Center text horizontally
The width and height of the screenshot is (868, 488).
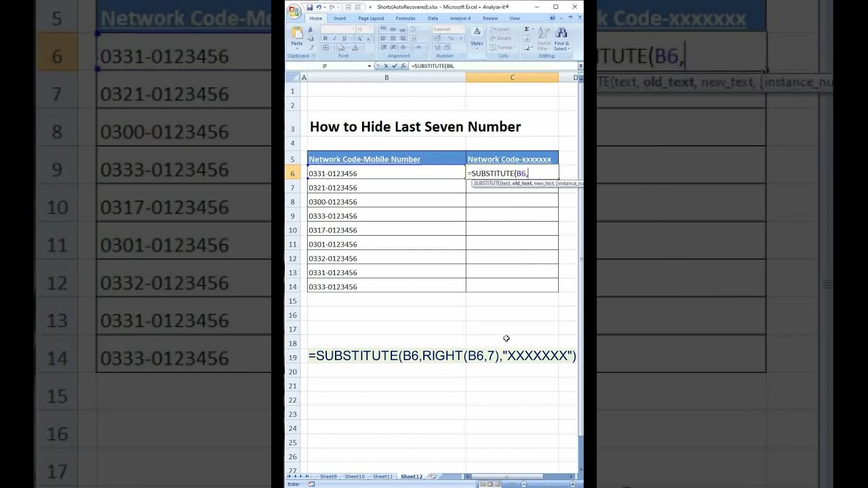click(393, 39)
